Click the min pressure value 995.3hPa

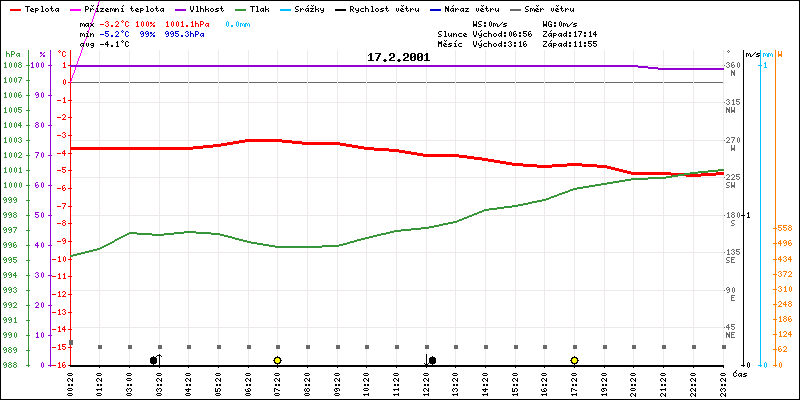click(184, 33)
